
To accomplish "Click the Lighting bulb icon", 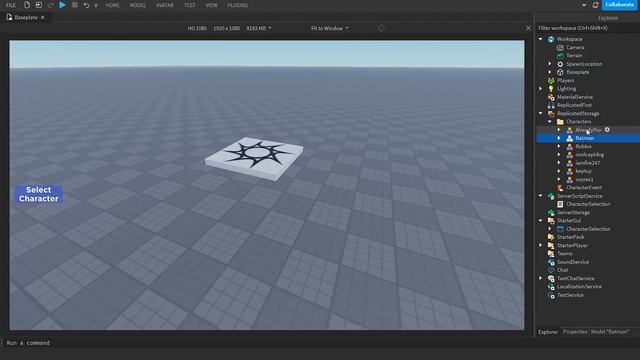I will pos(551,89).
